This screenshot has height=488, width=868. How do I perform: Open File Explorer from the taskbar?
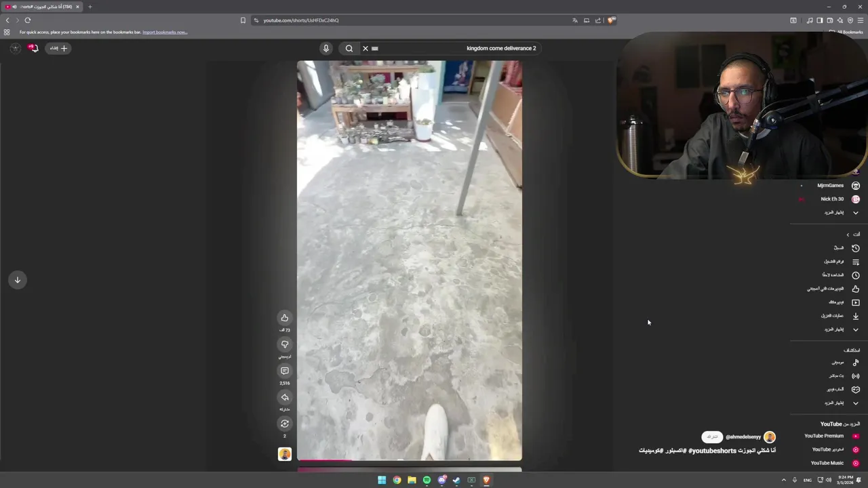click(412, 481)
